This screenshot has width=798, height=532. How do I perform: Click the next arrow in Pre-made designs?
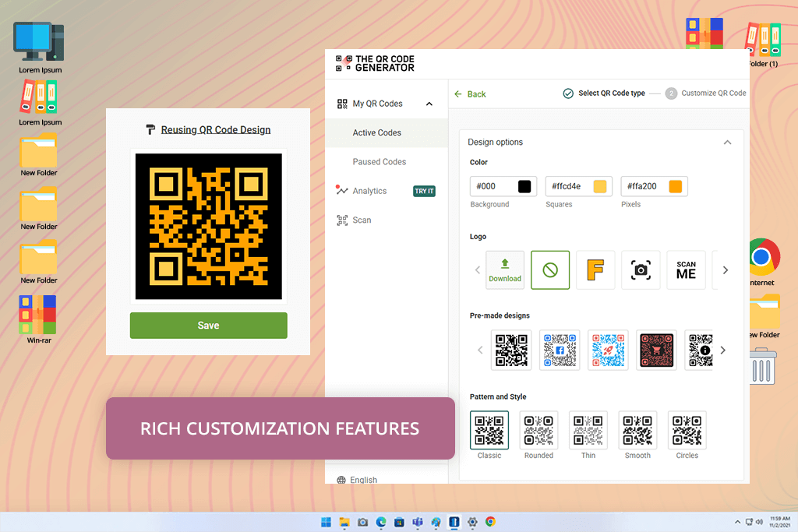(722, 350)
